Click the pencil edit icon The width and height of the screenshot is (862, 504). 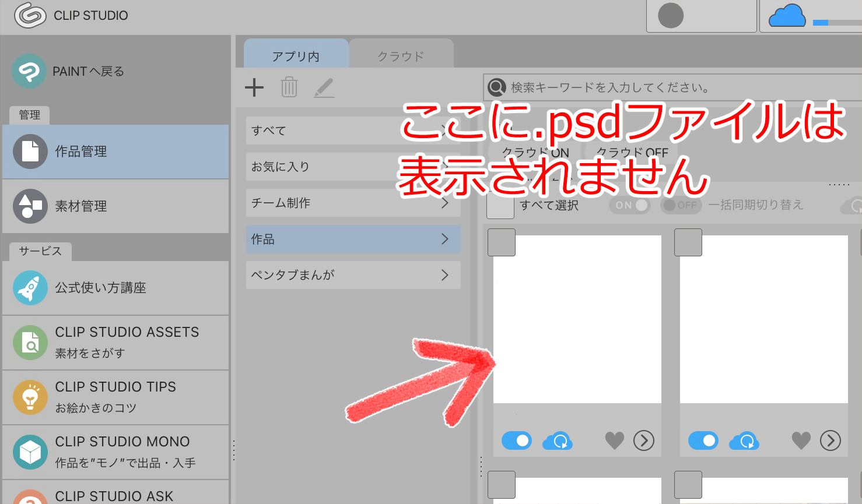pos(324,87)
